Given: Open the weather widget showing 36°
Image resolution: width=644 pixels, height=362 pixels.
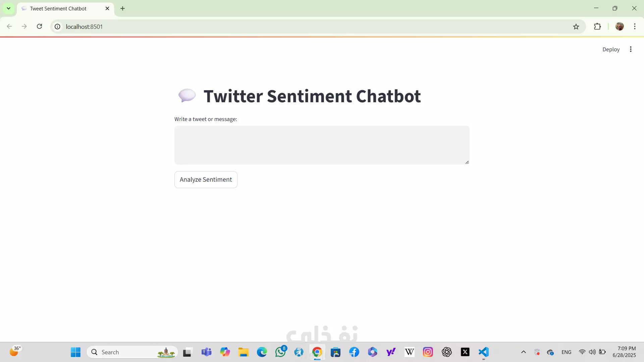Looking at the screenshot, I should [15, 352].
